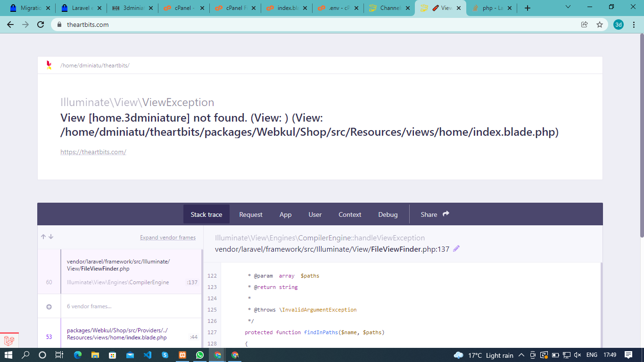This screenshot has width=644, height=362.
Task: Click the muted volume tray icon
Action: tap(578, 355)
